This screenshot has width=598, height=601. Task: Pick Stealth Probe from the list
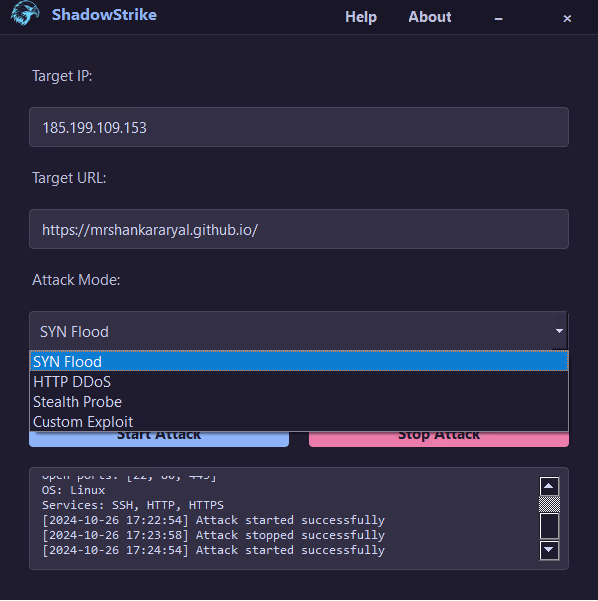[299, 402]
